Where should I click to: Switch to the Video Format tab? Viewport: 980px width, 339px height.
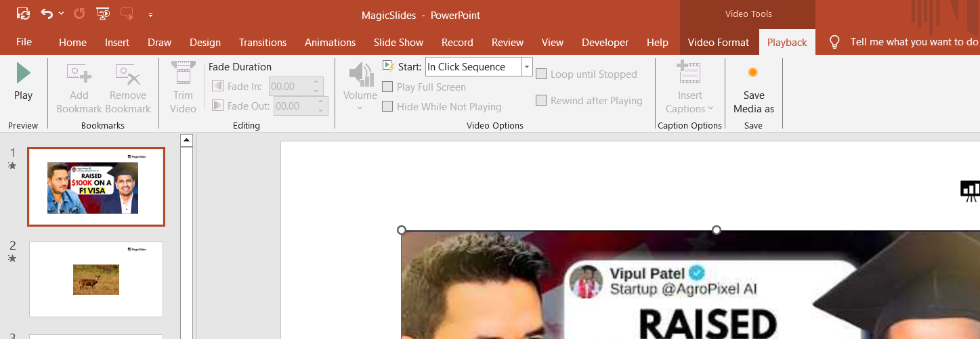pyautogui.click(x=719, y=42)
